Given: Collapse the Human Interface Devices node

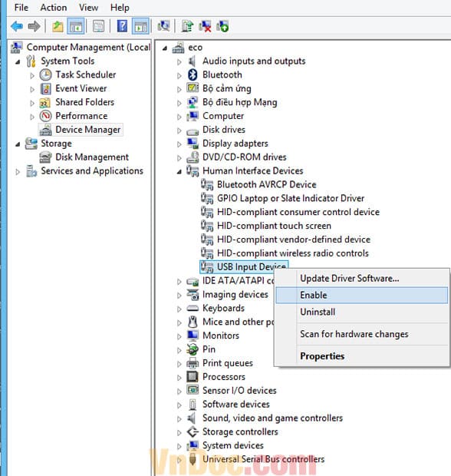Looking at the screenshot, I should point(179,171).
